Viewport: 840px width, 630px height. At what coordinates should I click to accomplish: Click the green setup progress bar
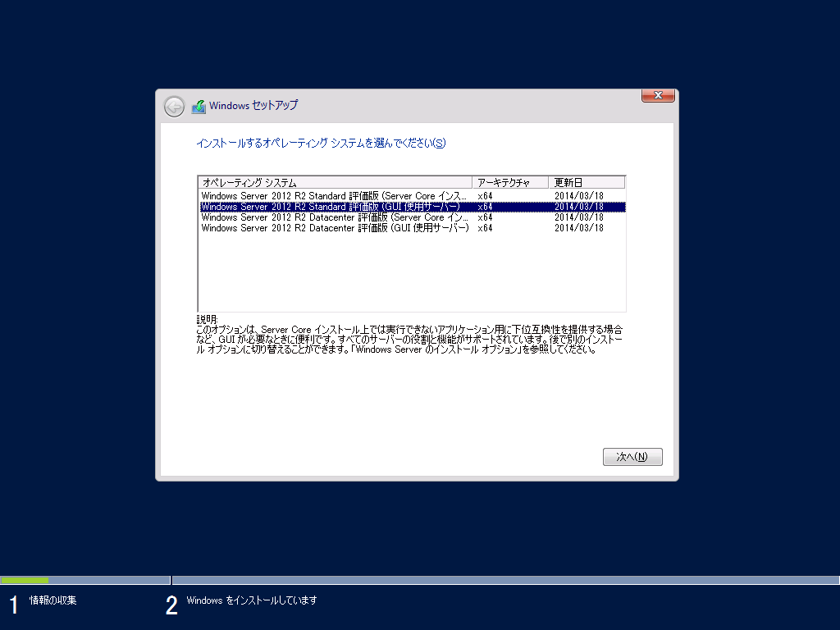pyautogui.click(x=25, y=580)
